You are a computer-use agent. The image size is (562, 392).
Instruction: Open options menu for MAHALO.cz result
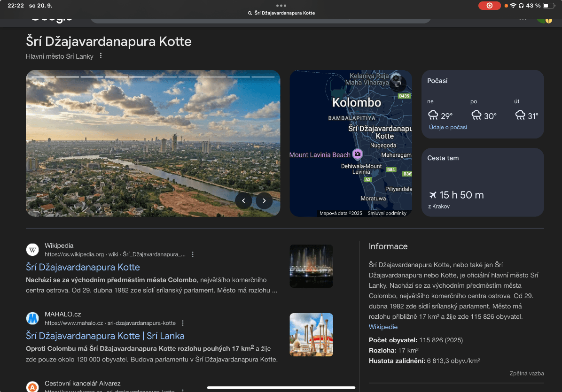[183, 323]
